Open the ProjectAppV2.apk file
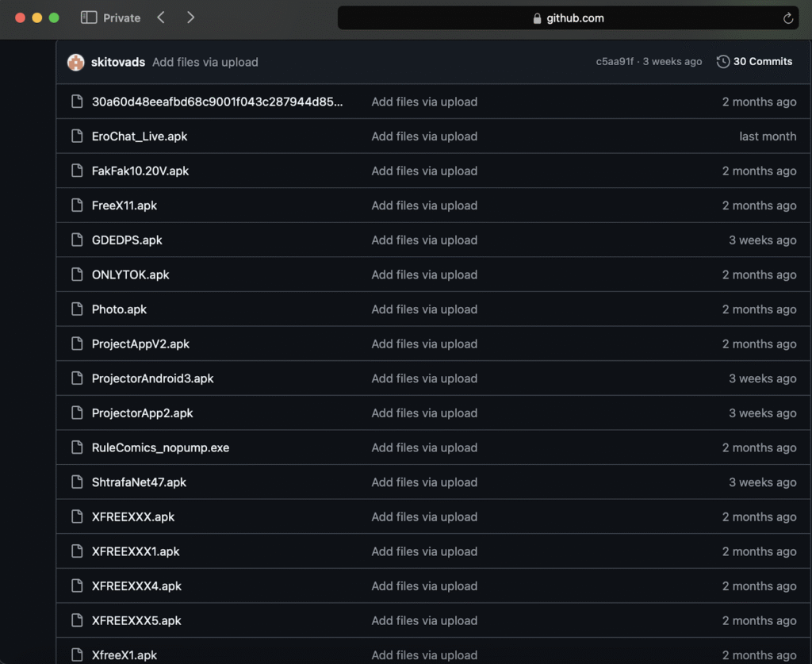 [x=140, y=344]
